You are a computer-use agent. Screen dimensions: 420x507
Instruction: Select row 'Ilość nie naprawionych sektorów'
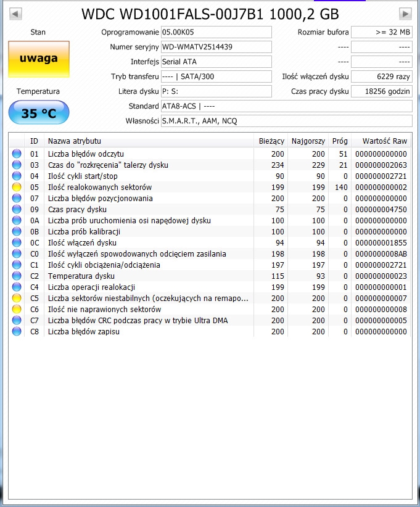(210, 309)
